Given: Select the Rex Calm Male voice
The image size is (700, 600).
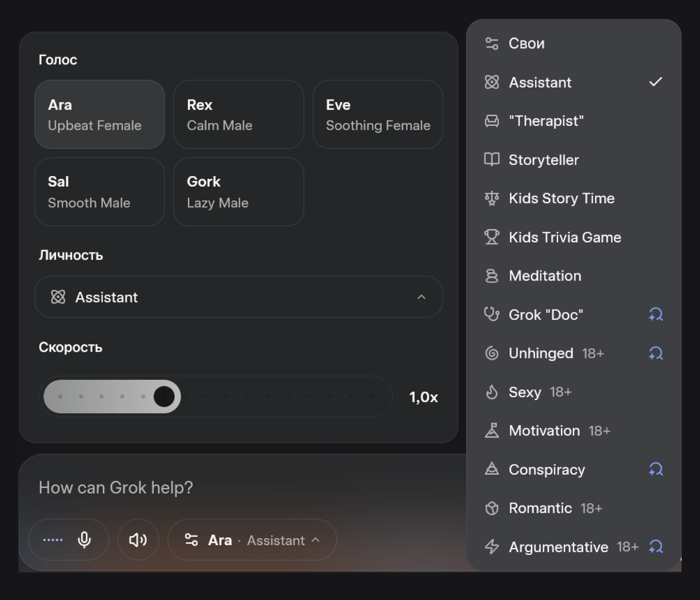Looking at the screenshot, I should click(x=239, y=114).
